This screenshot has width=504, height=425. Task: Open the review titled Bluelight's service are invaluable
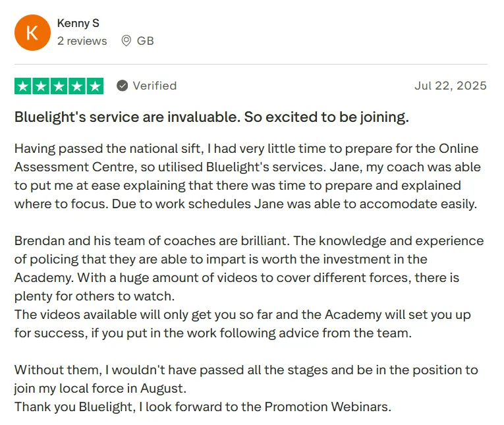pyautogui.click(x=211, y=117)
